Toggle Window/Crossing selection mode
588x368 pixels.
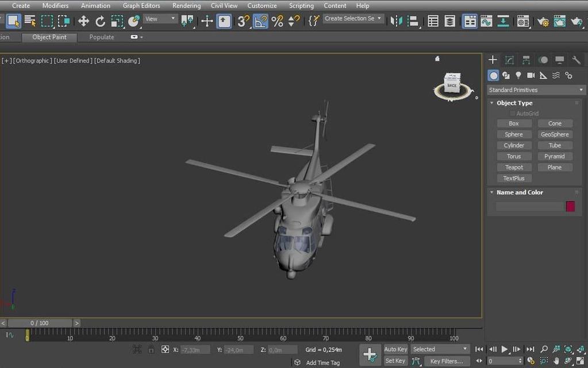click(x=64, y=21)
